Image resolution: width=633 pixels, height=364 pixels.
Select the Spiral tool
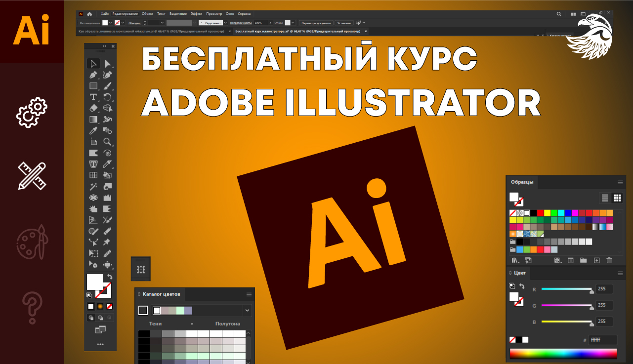pos(107,153)
